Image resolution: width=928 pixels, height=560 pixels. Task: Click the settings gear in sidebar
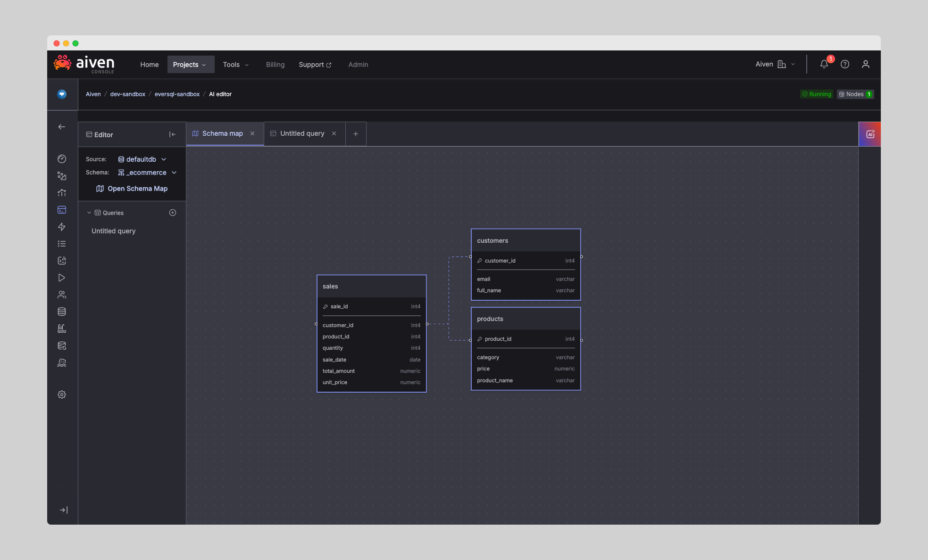point(62,395)
